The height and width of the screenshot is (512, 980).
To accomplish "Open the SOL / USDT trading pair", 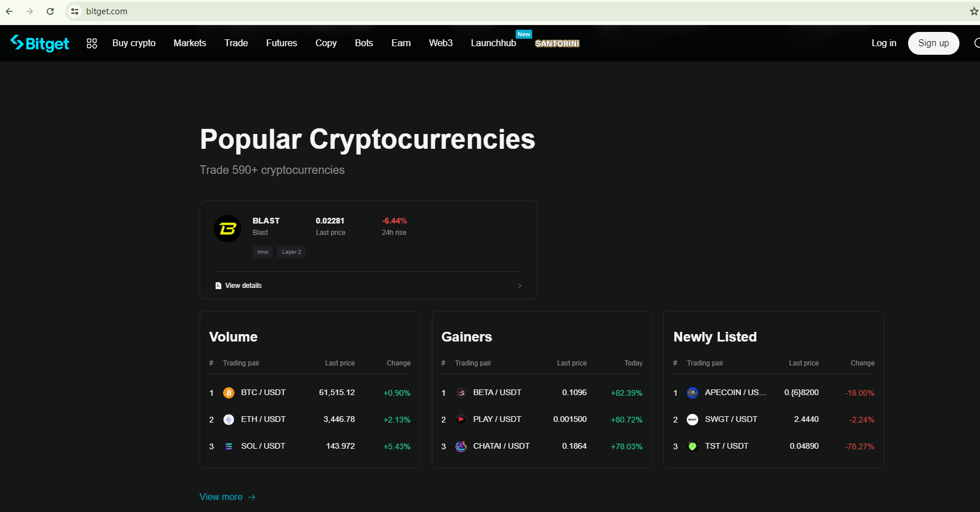I will (x=263, y=446).
